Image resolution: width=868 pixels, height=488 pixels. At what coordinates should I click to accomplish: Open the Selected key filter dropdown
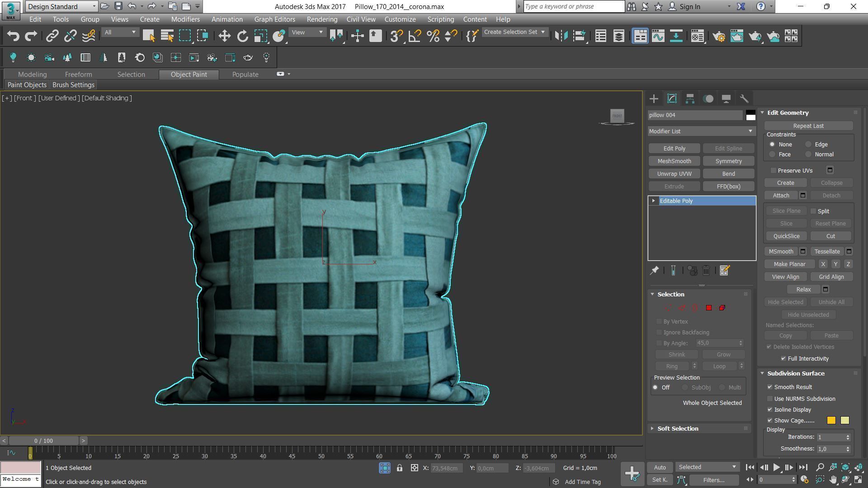coord(707,467)
